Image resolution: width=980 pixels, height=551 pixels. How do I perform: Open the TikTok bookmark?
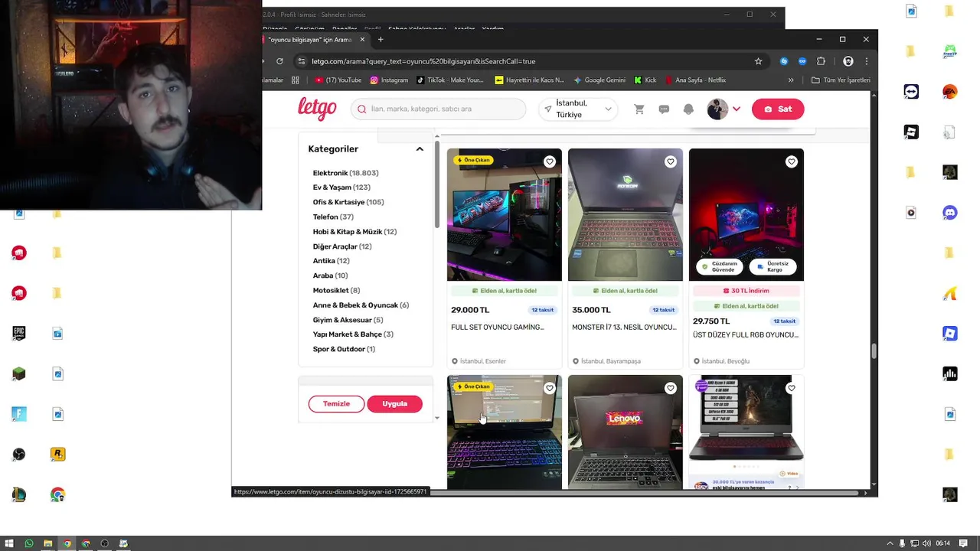point(450,80)
